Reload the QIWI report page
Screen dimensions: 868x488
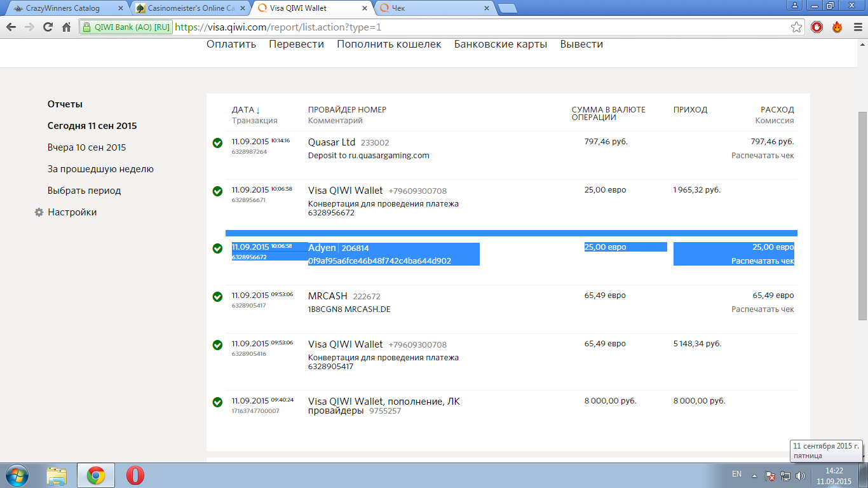point(48,27)
